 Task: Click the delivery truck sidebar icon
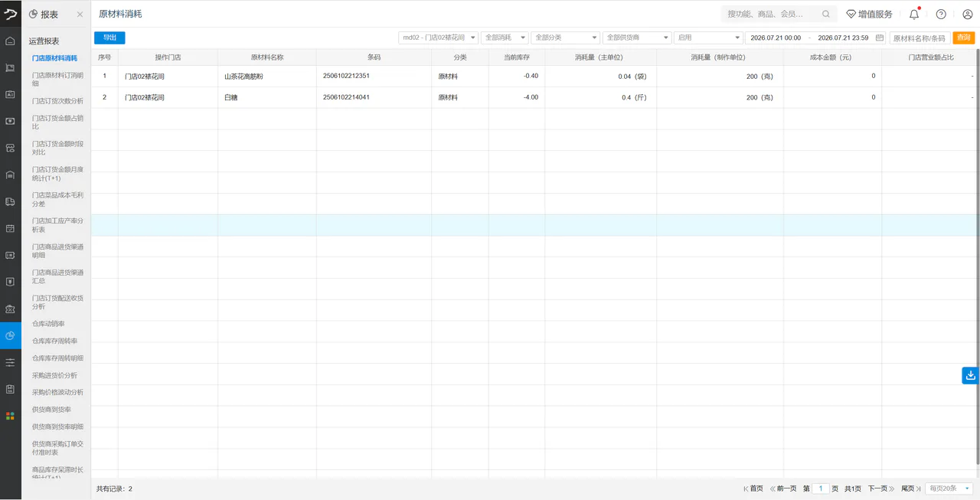(x=10, y=201)
